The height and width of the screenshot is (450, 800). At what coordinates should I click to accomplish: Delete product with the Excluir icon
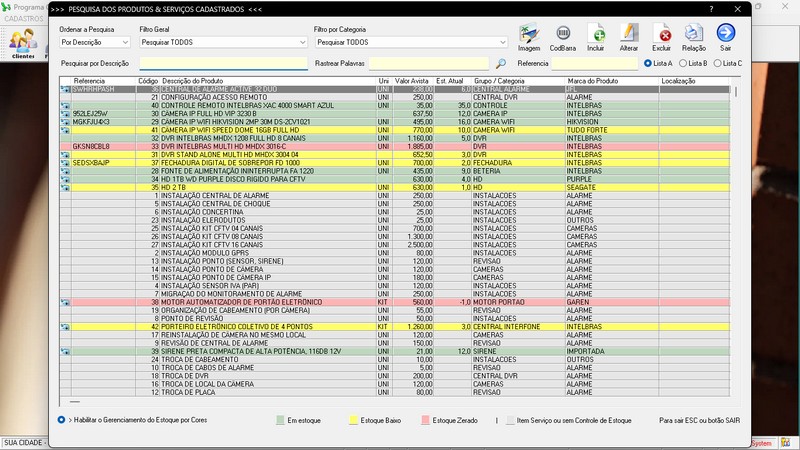[661, 37]
